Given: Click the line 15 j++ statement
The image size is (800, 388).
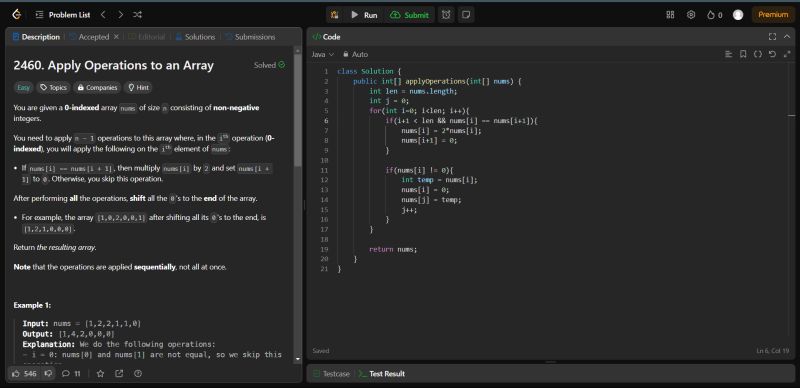Looking at the screenshot, I should pos(409,209).
